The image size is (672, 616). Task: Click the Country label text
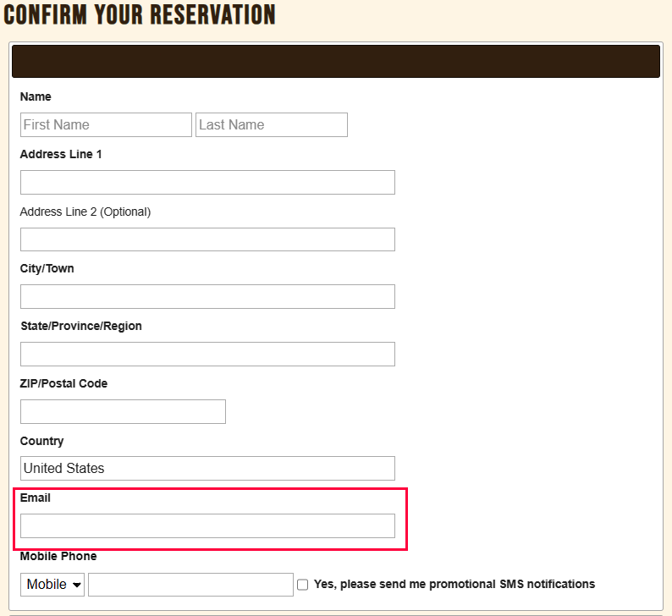tap(42, 441)
